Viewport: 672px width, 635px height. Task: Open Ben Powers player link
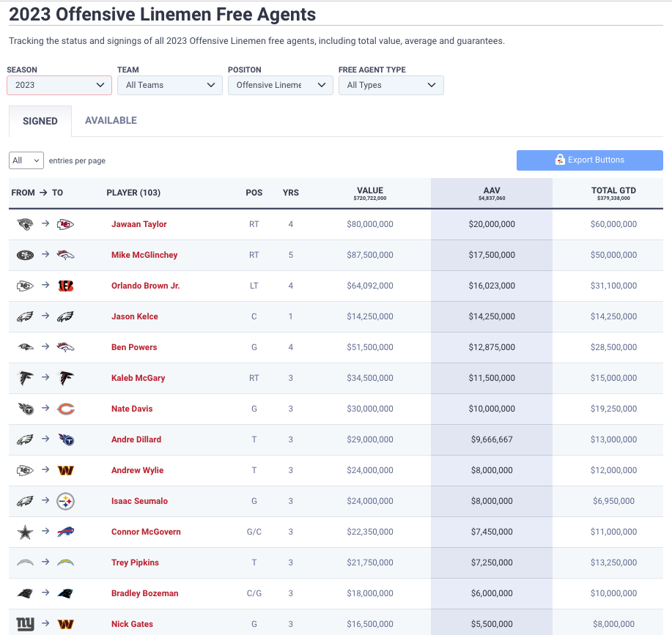point(134,347)
